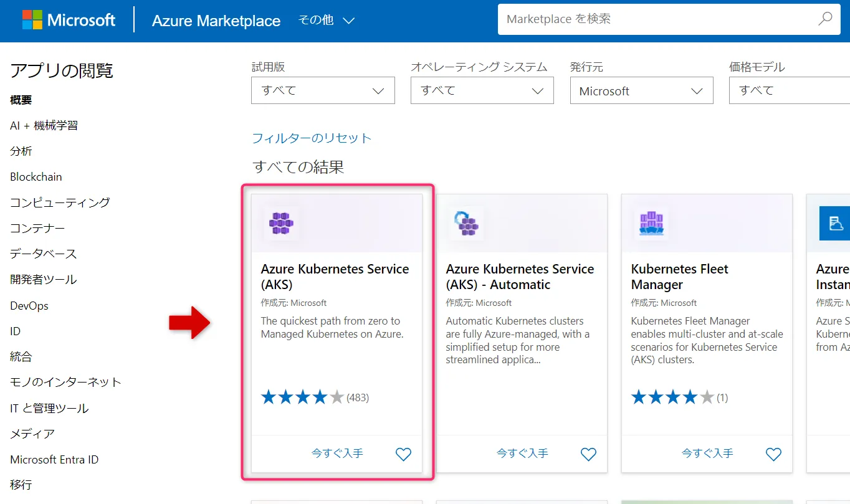This screenshot has height=504, width=850.
Task: Click the Kubernetes Fleet Manager product icon
Action: click(651, 222)
